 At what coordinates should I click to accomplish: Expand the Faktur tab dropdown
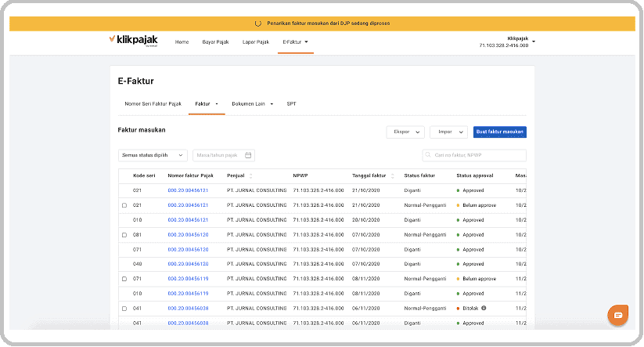[217, 104]
